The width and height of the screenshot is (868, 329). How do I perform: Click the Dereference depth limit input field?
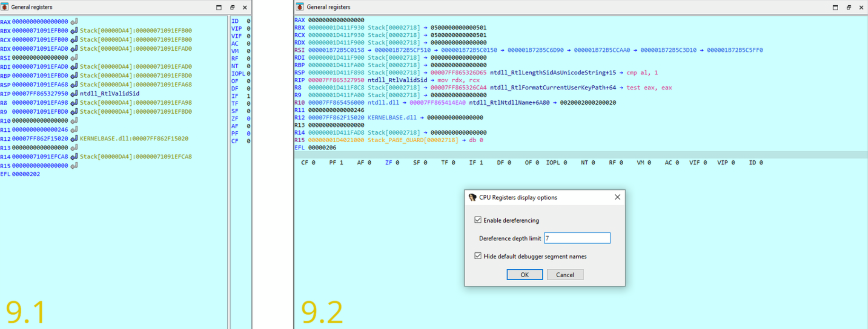(x=577, y=238)
